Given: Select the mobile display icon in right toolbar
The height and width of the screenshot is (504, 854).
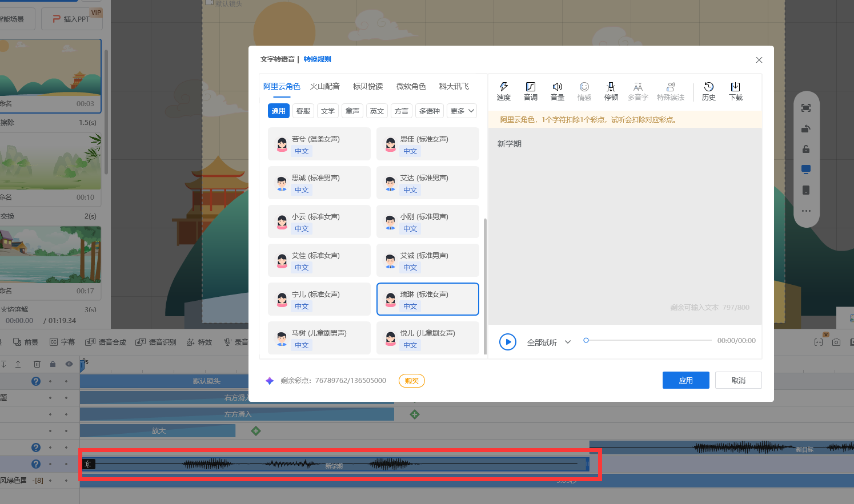Looking at the screenshot, I should point(805,190).
